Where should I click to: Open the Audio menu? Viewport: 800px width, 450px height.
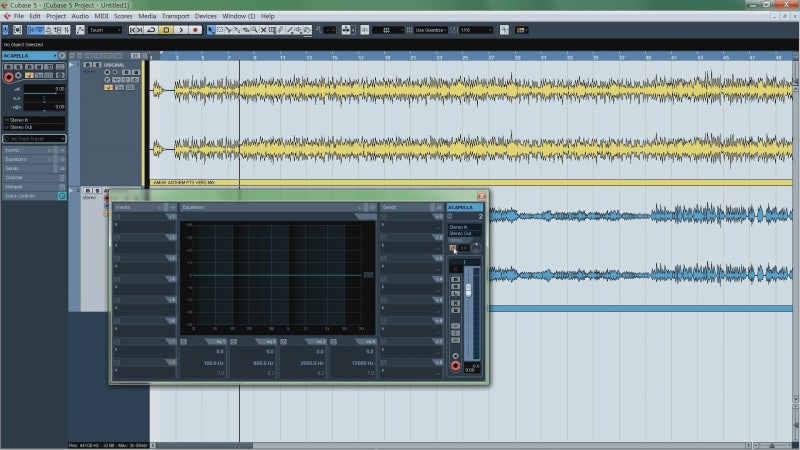80,16
